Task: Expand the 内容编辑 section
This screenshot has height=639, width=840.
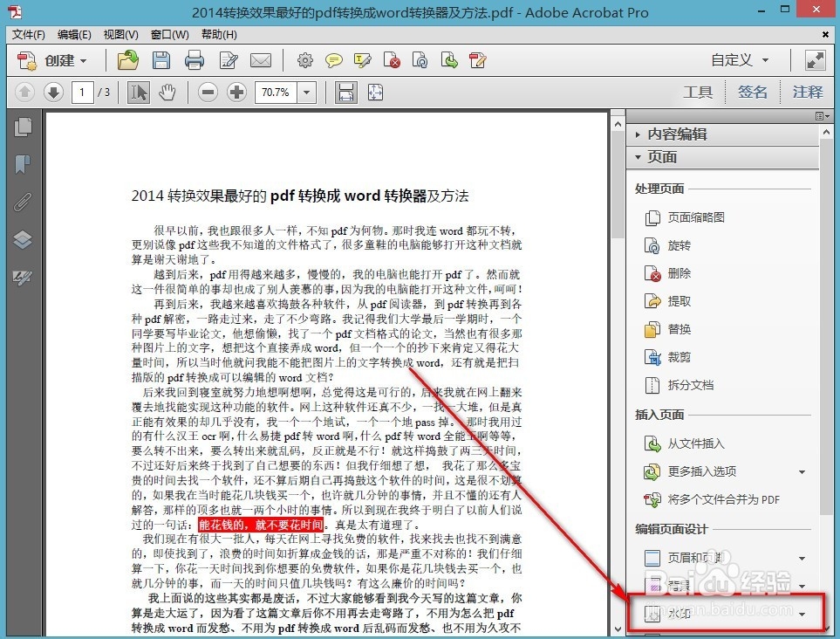Action: [x=722, y=134]
